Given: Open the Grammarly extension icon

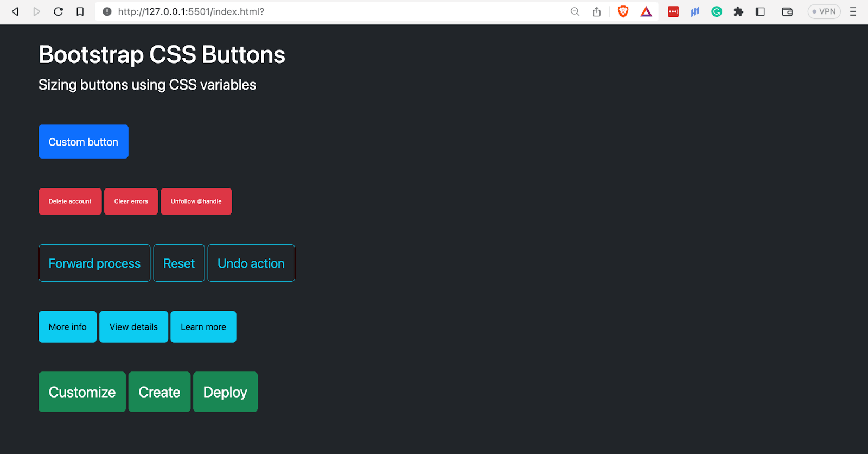Looking at the screenshot, I should 716,11.
